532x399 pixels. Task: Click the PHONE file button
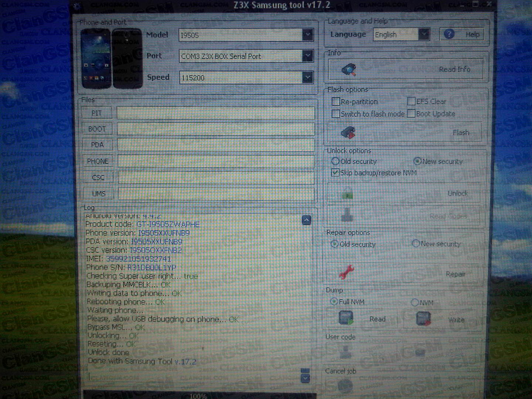pyautogui.click(x=98, y=161)
